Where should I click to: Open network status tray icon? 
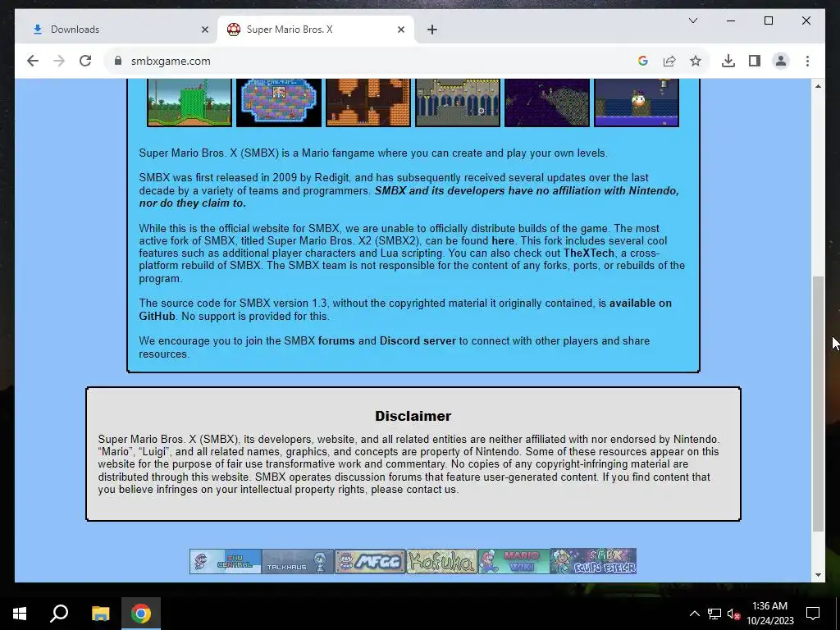714,614
